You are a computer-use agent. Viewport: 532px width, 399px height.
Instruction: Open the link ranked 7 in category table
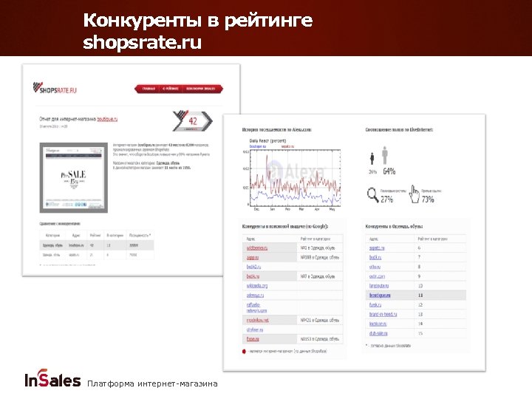375,258
